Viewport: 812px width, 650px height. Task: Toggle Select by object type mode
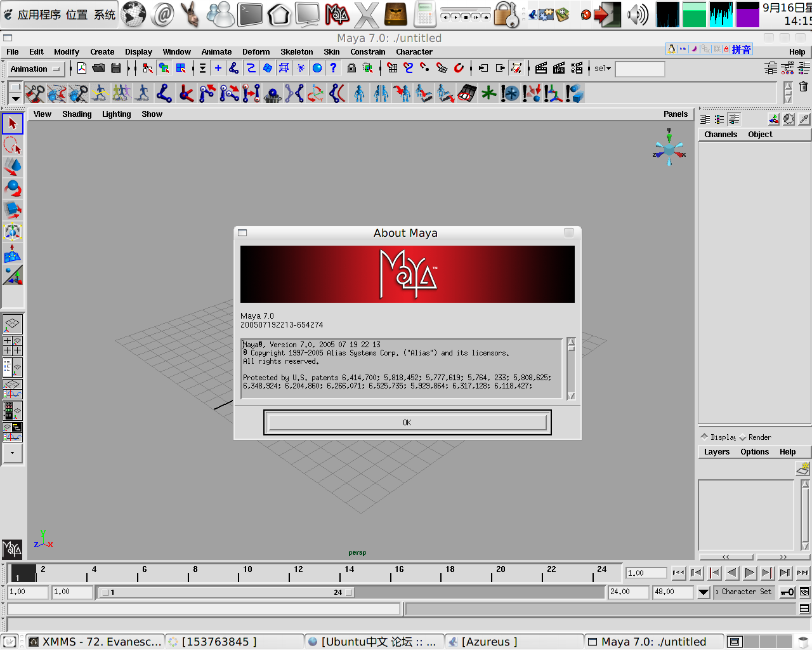point(164,68)
